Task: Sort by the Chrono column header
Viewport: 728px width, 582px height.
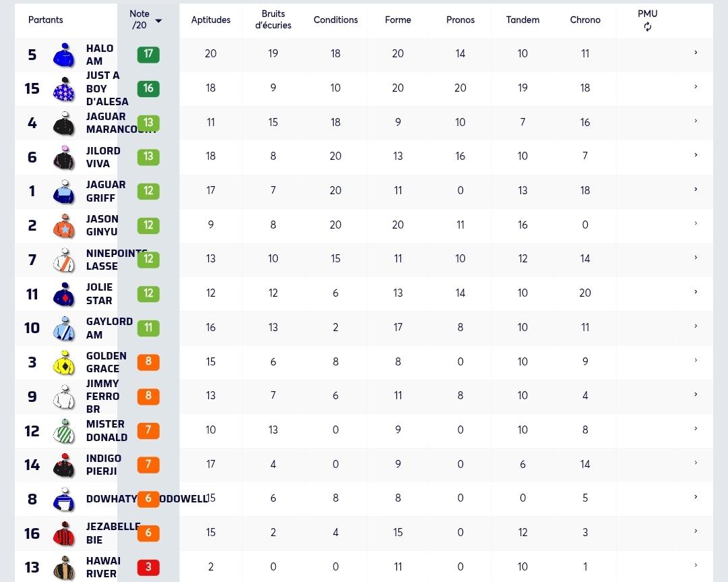Action: (x=585, y=20)
